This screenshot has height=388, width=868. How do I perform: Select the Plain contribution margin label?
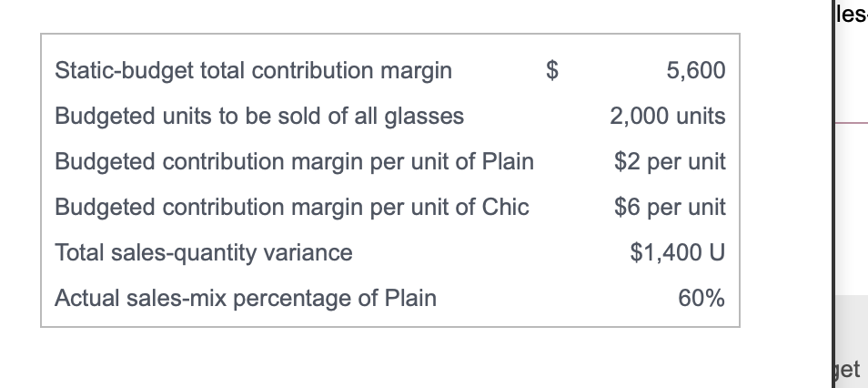coord(295,162)
